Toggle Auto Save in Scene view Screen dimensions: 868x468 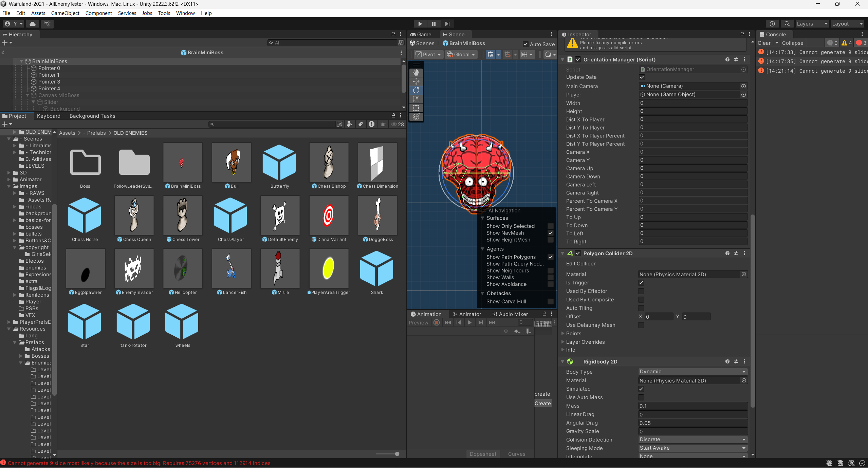tap(525, 44)
